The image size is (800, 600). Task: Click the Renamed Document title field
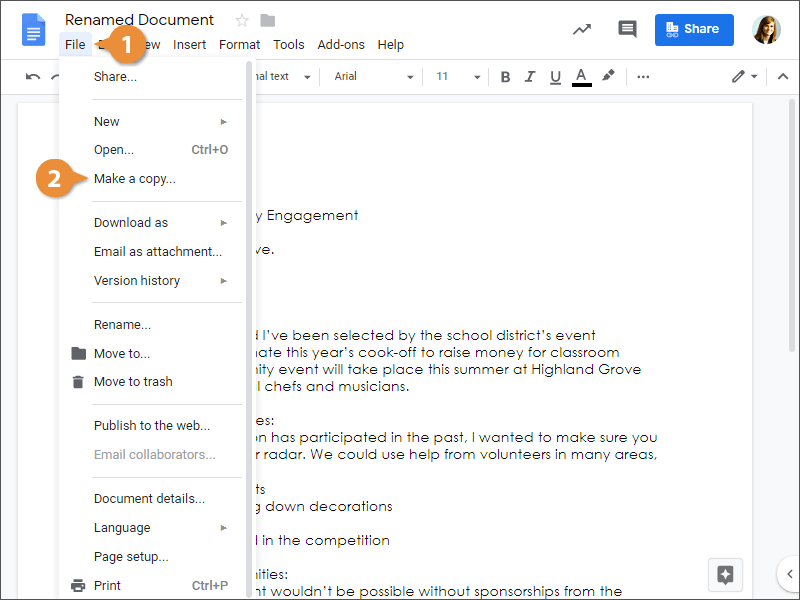pos(139,20)
